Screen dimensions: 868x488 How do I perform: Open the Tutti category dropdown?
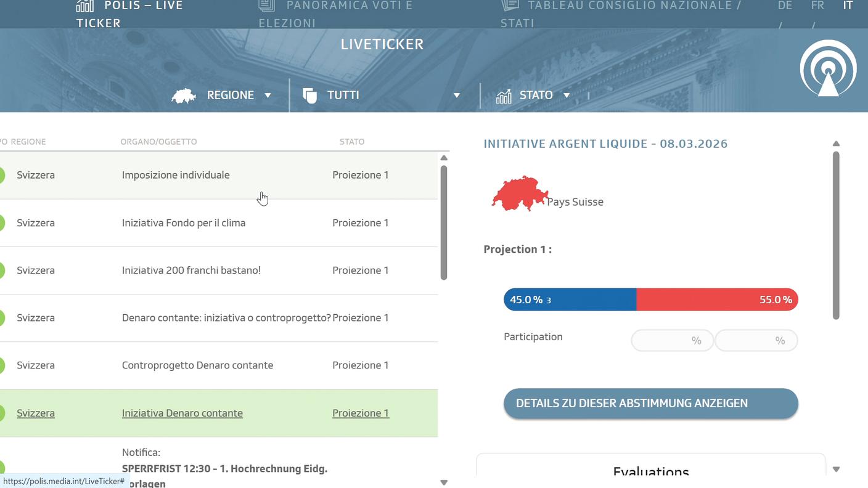(456, 96)
